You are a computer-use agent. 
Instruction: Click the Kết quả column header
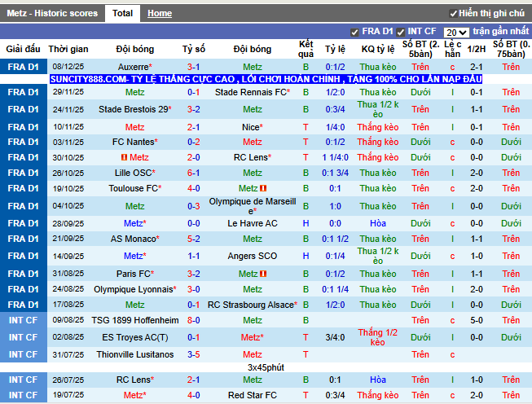pos(306,49)
